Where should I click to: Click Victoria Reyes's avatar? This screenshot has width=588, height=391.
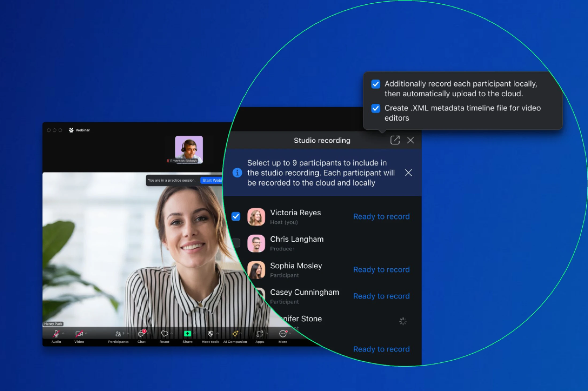(x=256, y=217)
